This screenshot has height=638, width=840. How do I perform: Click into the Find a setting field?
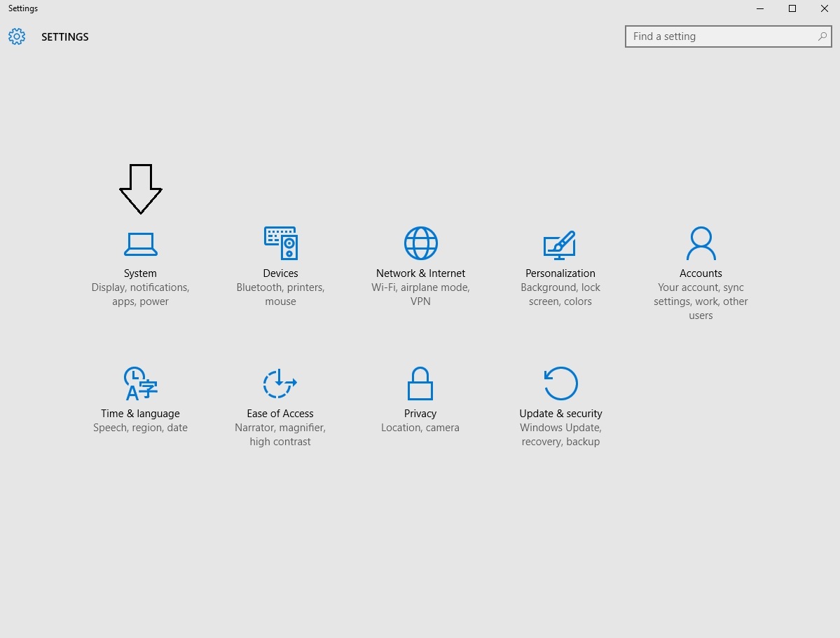coord(728,36)
